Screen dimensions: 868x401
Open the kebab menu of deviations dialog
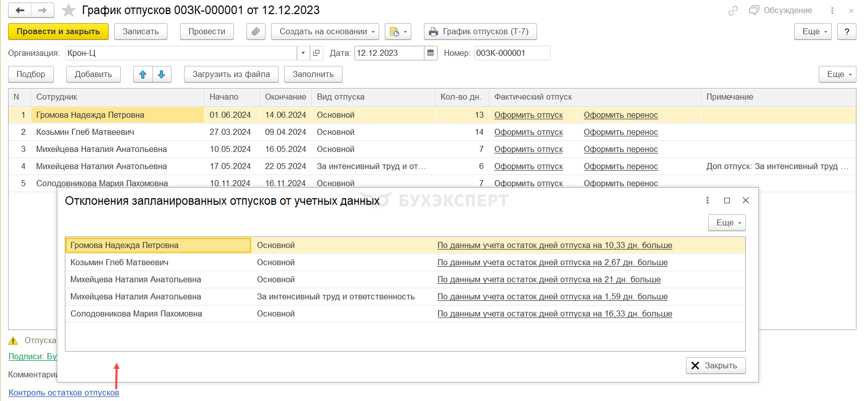(708, 200)
